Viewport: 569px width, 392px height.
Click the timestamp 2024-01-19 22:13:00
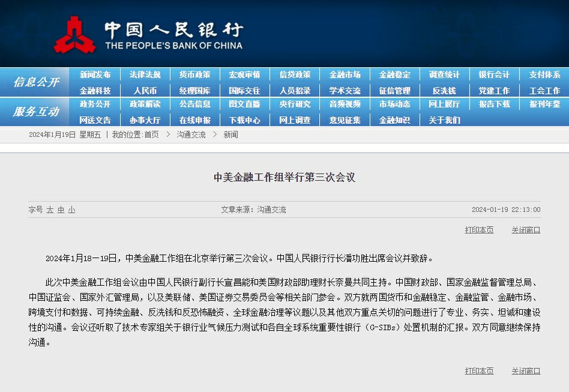pyautogui.click(x=506, y=210)
